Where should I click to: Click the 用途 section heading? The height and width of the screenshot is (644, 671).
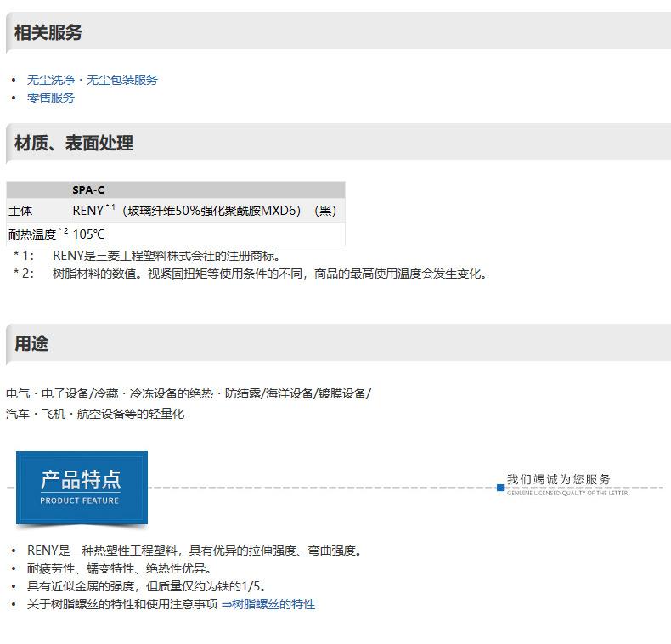pyautogui.click(x=31, y=344)
